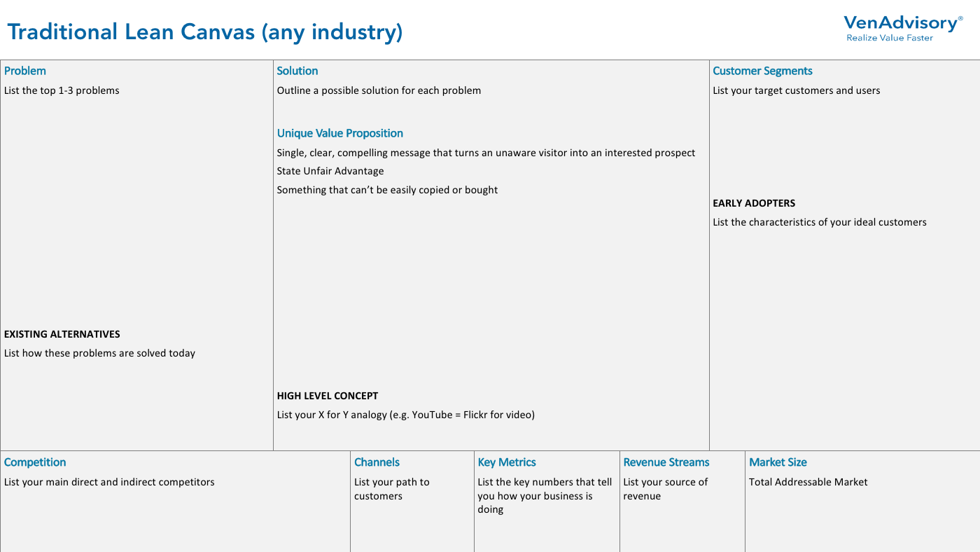The width and height of the screenshot is (980, 552).
Task: Select 'List your target customers and users'
Action: (797, 90)
